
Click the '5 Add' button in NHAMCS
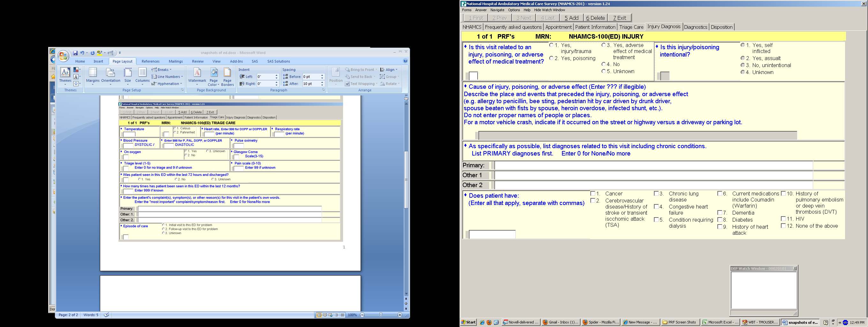572,18
